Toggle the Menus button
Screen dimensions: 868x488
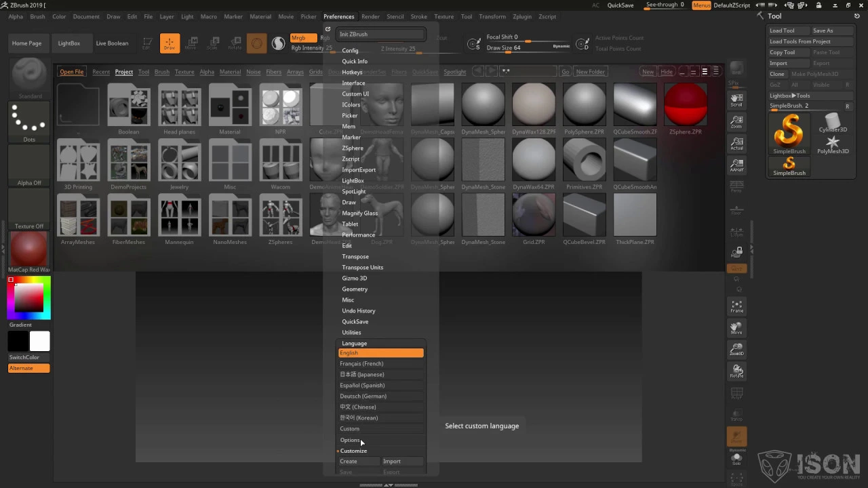coord(702,5)
